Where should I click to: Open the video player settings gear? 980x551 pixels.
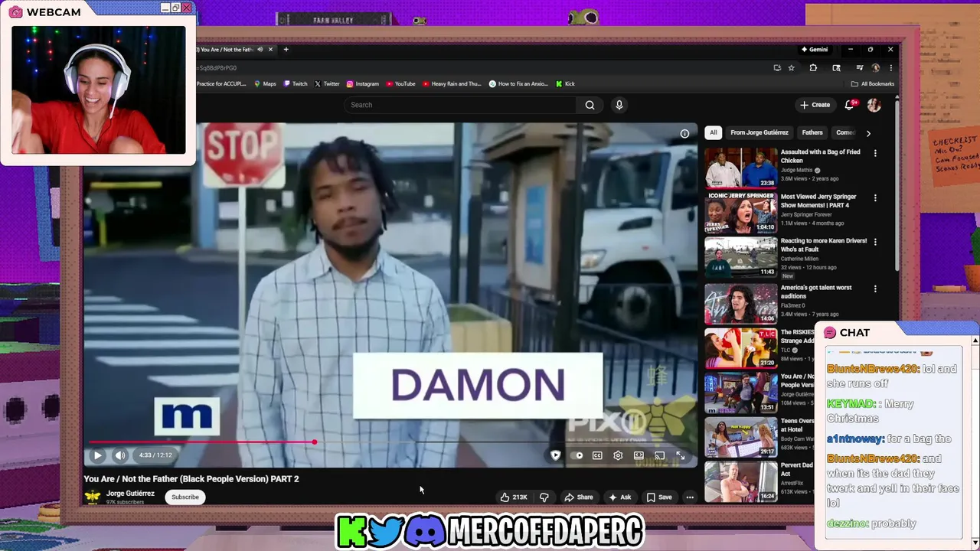click(x=618, y=455)
